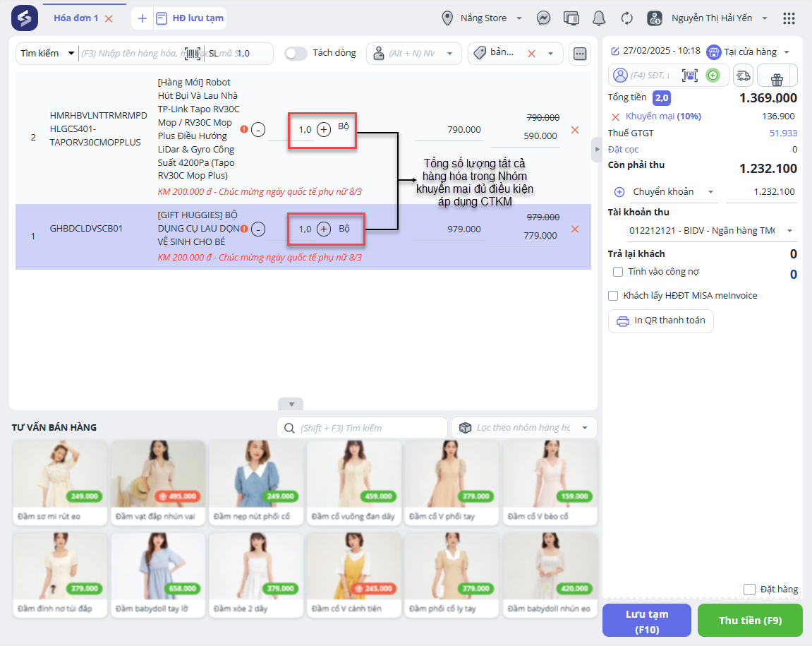The width and height of the screenshot is (812, 646).
Task: Open the customer display screen icon
Action: pos(571,18)
